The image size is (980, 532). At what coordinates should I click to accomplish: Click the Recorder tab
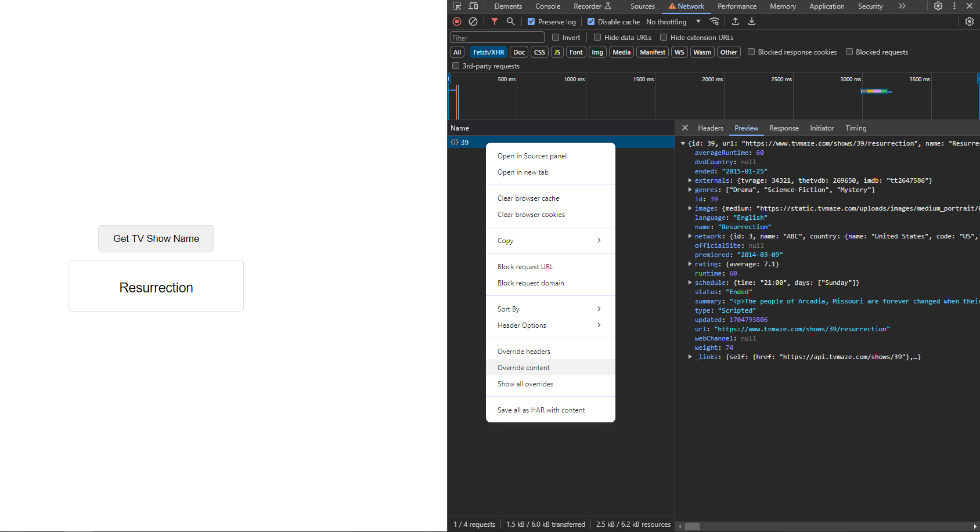593,6
